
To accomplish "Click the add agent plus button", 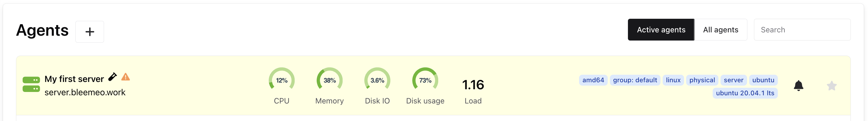I will pos(90,32).
